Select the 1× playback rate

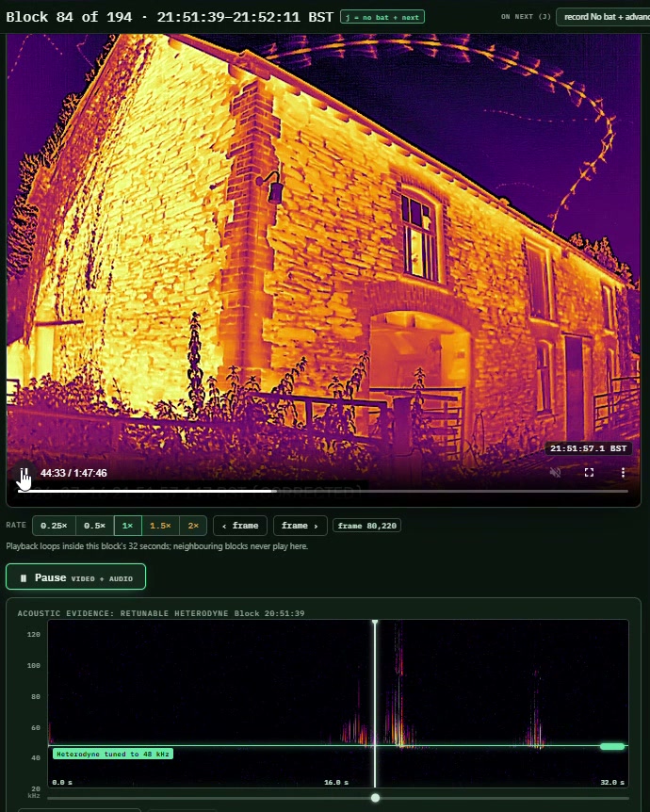[128, 526]
